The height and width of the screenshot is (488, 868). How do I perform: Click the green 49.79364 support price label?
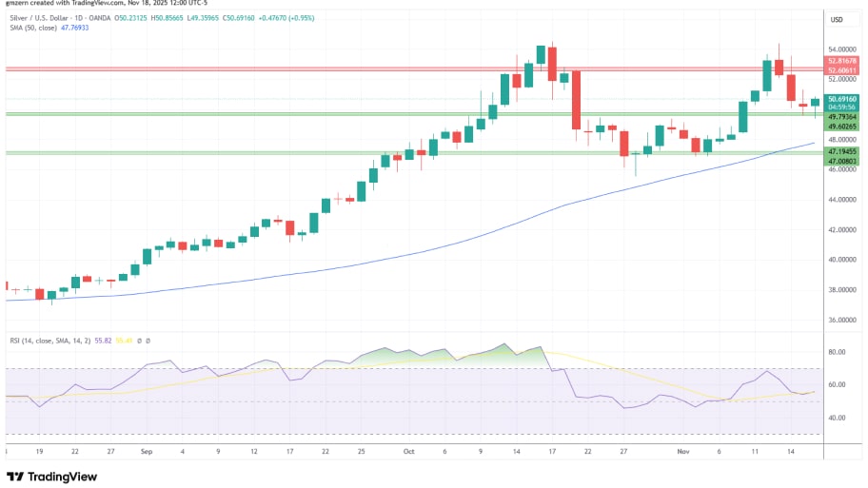pos(842,117)
